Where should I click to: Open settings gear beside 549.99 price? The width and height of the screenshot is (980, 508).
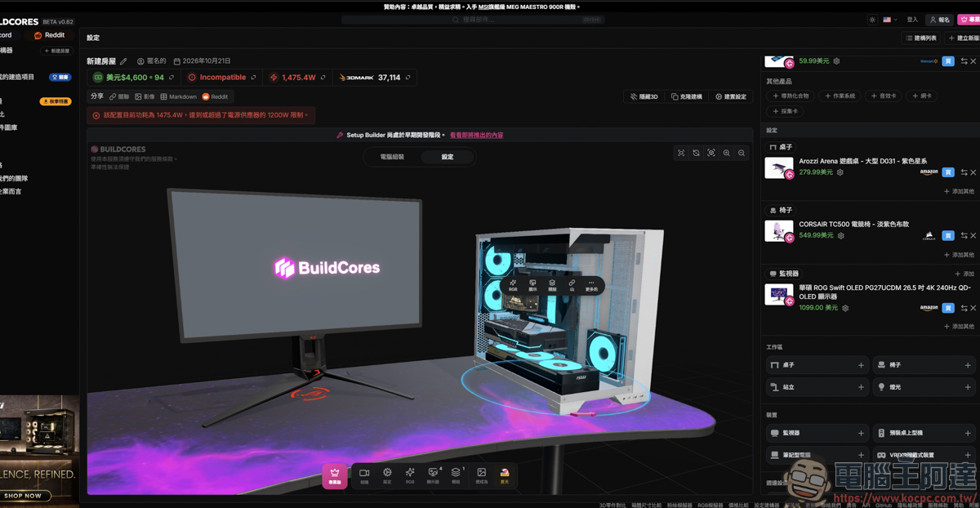(x=840, y=235)
